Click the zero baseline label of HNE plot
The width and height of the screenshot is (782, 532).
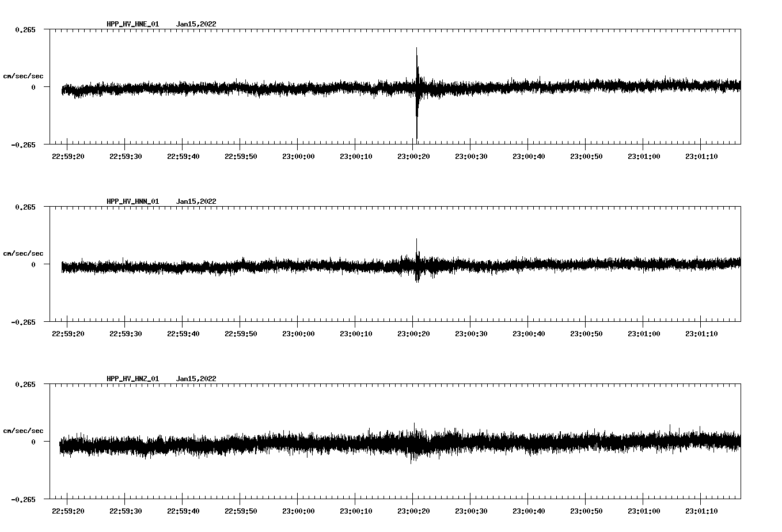33,87
